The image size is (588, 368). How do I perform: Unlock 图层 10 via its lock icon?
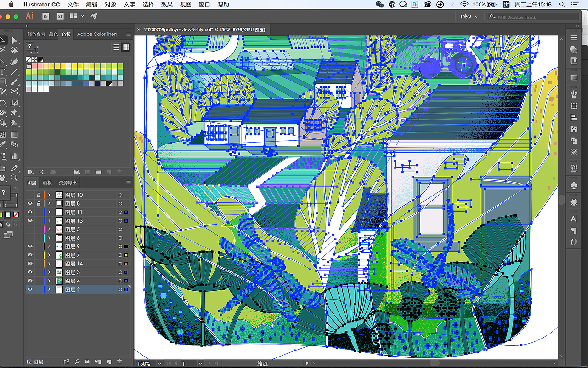pos(39,195)
